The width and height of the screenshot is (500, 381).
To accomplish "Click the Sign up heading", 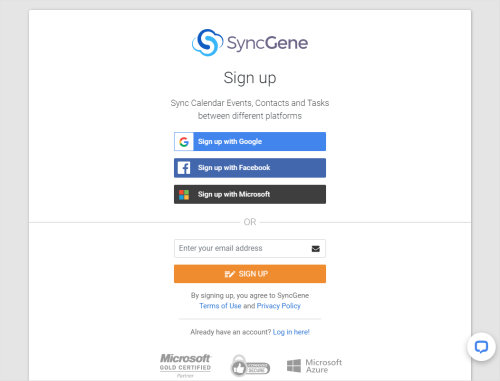I will [x=250, y=78].
